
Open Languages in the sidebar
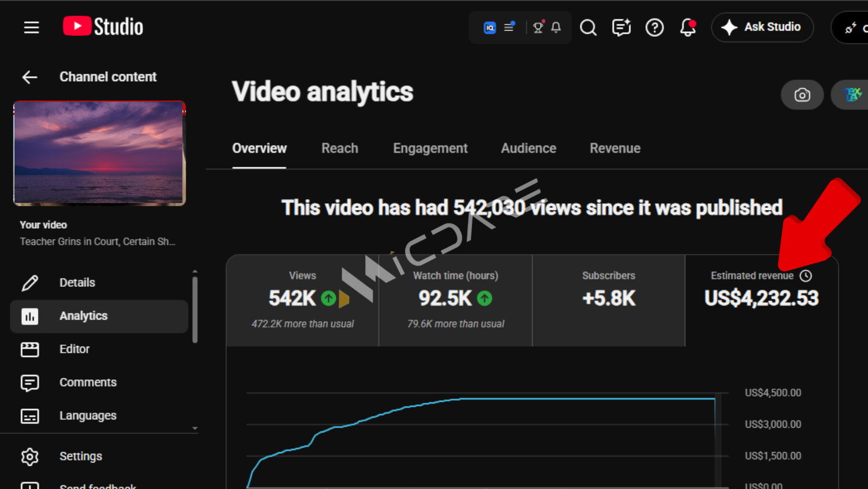coord(99,416)
